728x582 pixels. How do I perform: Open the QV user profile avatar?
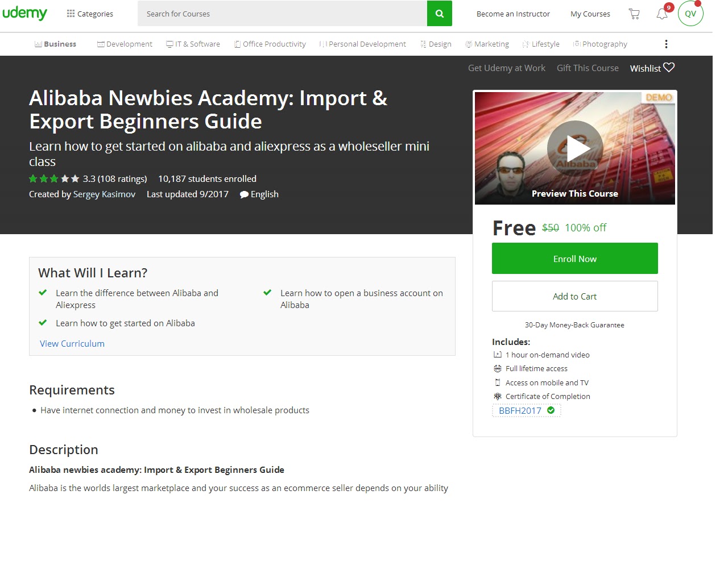[x=690, y=14]
